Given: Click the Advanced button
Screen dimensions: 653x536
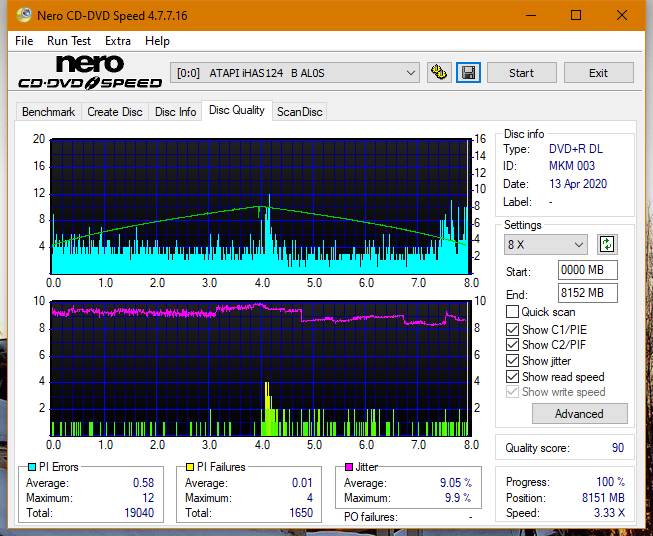Looking at the screenshot, I should point(579,414).
